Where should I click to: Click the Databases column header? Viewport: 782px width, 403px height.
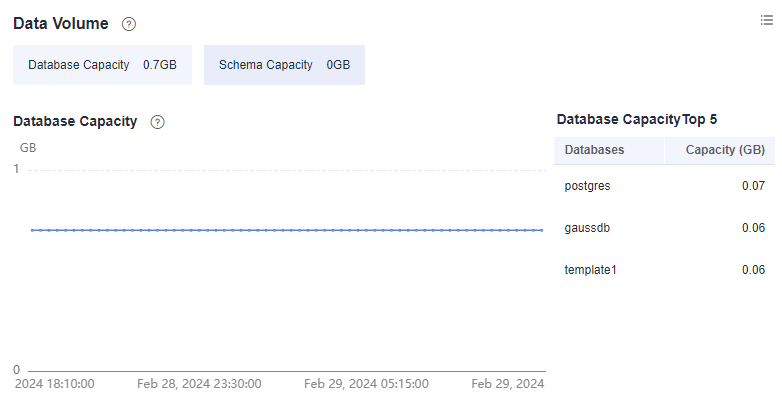tap(594, 150)
